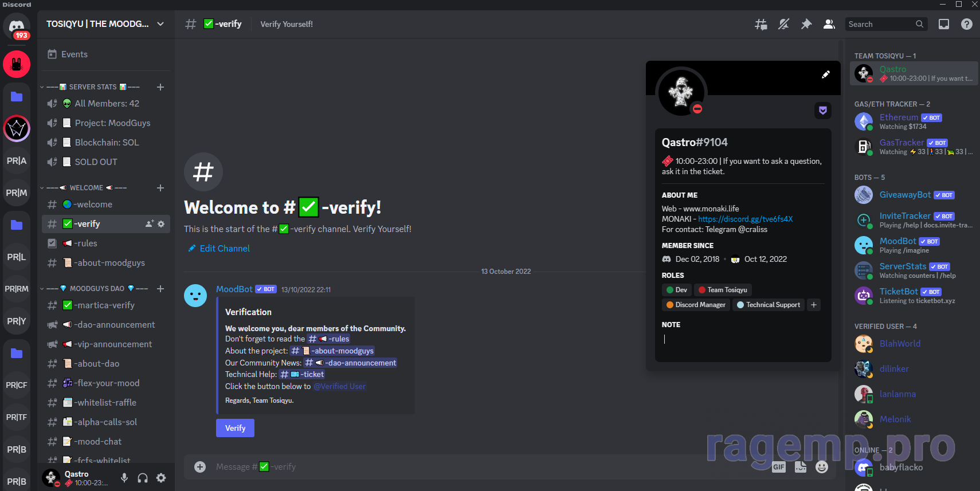
Task: Select the All Members: 42 voice channel
Action: click(106, 104)
